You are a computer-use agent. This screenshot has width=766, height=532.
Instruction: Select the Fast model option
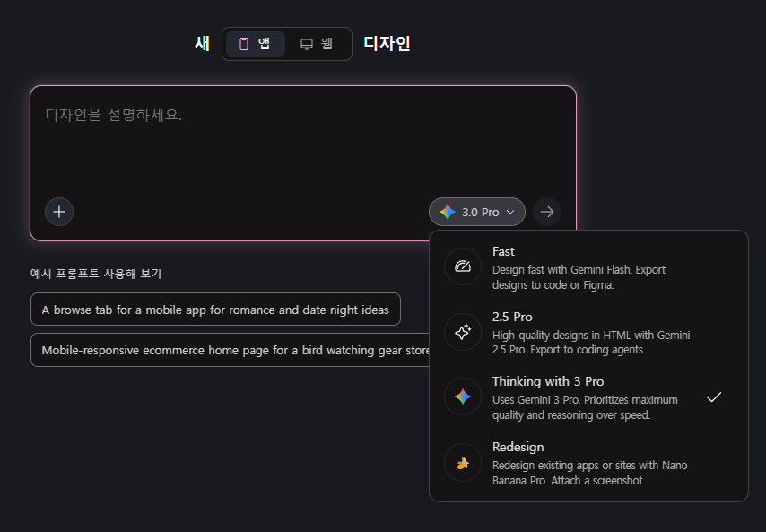pos(588,266)
